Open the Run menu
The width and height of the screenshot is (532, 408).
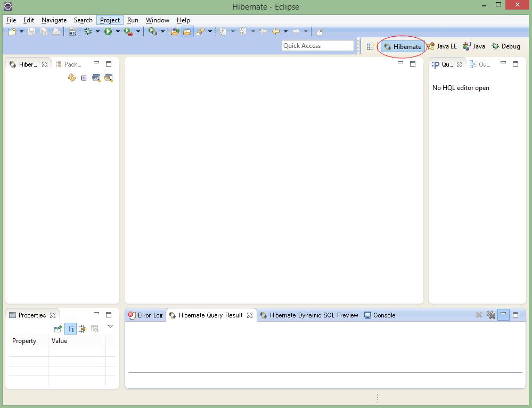click(133, 20)
